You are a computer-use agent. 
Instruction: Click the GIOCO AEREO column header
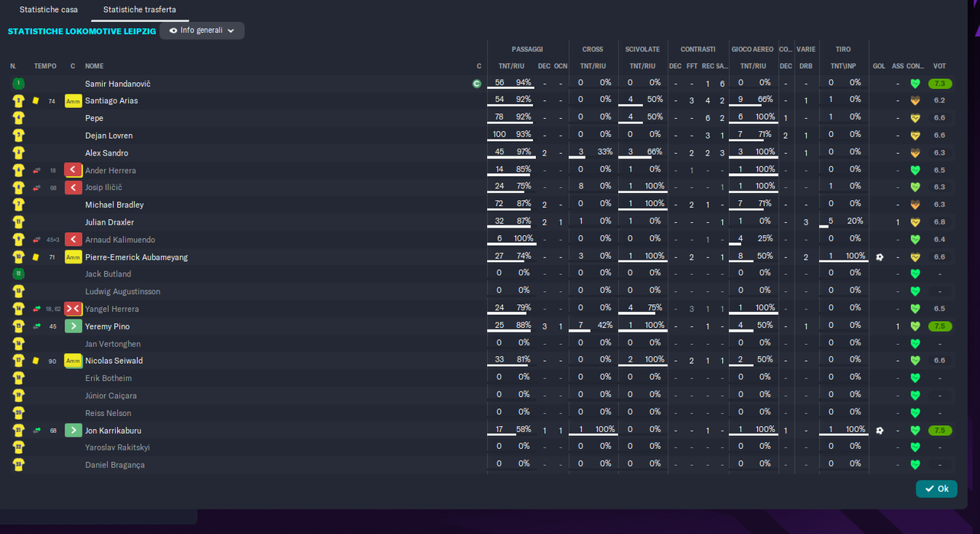point(753,49)
